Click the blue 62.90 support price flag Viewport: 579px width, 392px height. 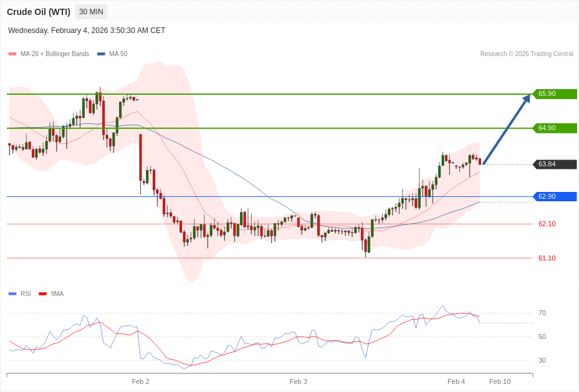coord(555,196)
